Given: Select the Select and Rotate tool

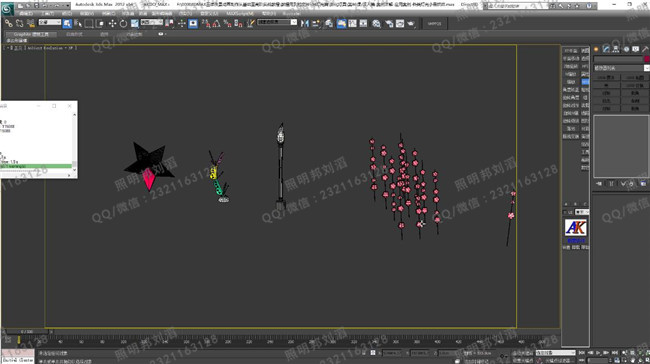Looking at the screenshot, I should coord(123,24).
